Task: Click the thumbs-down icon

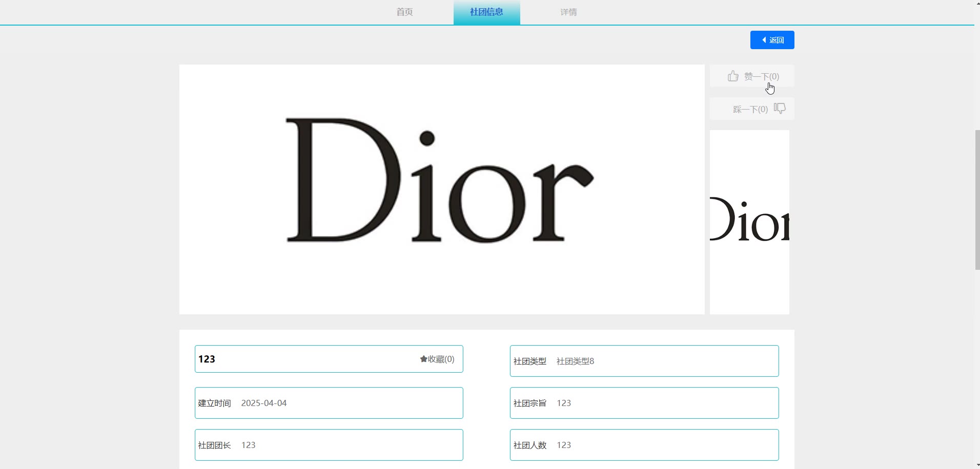Action: click(x=780, y=109)
